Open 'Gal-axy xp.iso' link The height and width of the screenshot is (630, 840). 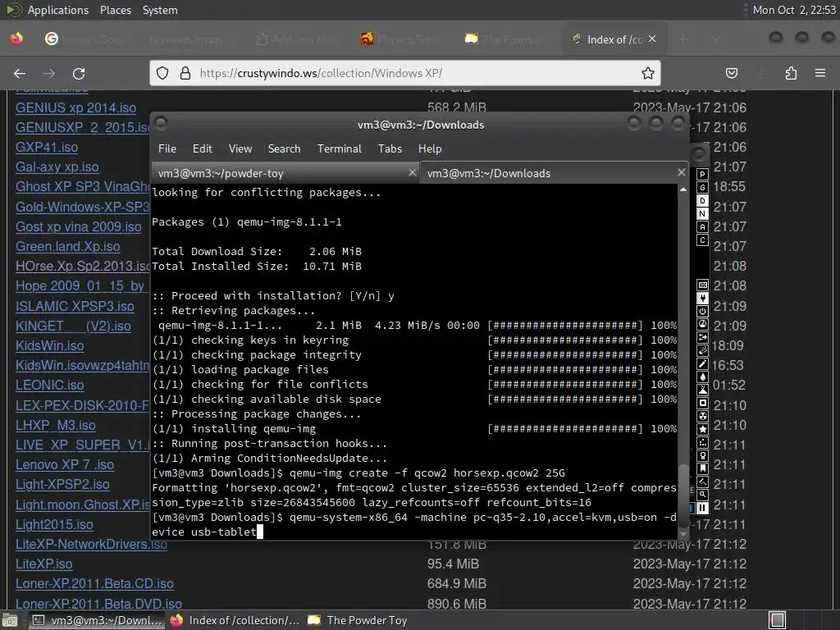(57, 167)
